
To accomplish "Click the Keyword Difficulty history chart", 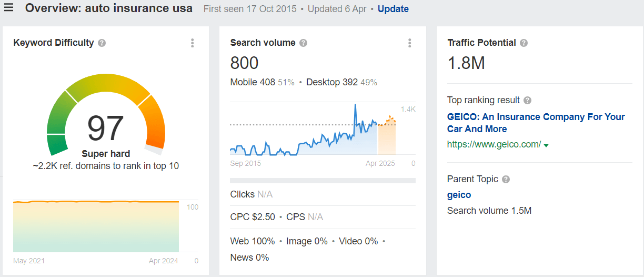I will (x=96, y=226).
